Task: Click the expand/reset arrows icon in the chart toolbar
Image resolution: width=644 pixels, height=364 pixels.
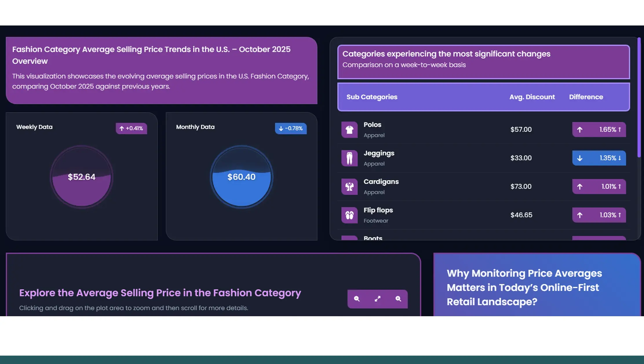Action: click(377, 299)
